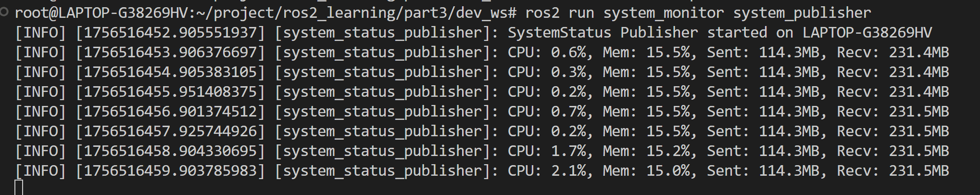Click the CPU: 1.7% reading
Image resolution: width=980 pixels, height=195 pixels.
point(547,151)
